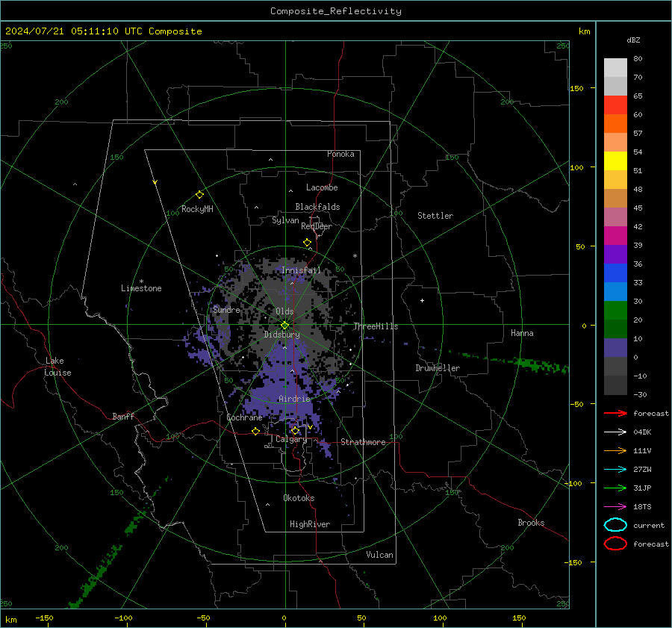The height and width of the screenshot is (628, 672).
Task: Click the Innisfail city label
Action: (301, 270)
